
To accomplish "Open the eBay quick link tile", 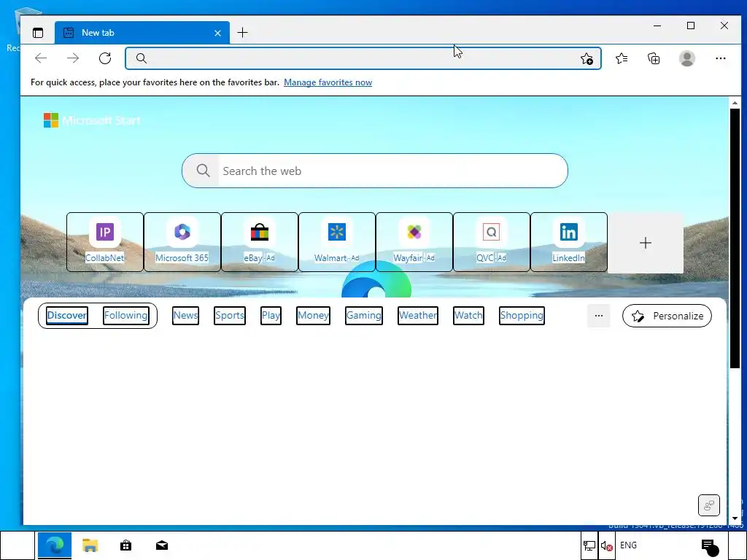I will [260, 242].
